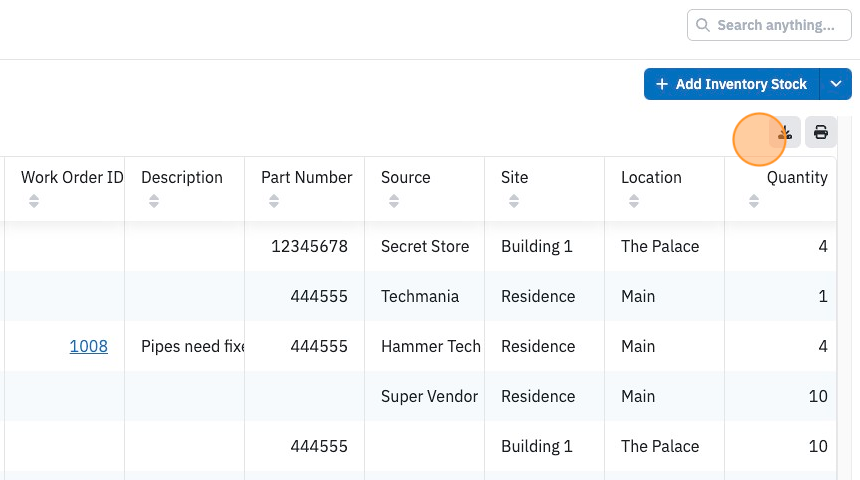Click the print icon button
The width and height of the screenshot is (860, 480).
point(821,132)
